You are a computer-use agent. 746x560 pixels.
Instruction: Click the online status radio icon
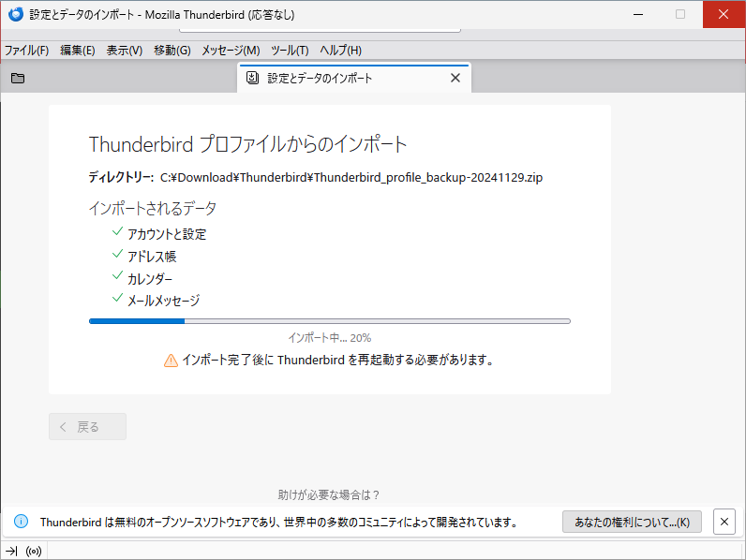tap(34, 551)
